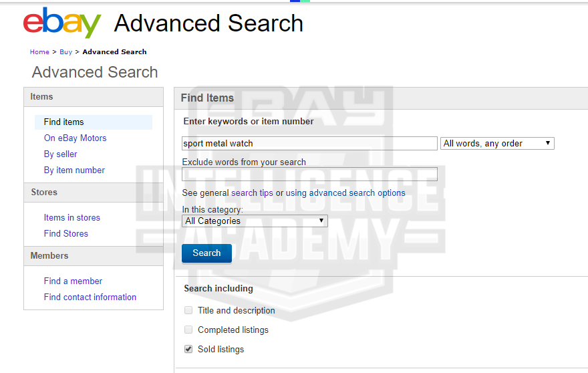Go to Home breadcrumb link
Viewport: 588px width, 373px height.
point(39,51)
